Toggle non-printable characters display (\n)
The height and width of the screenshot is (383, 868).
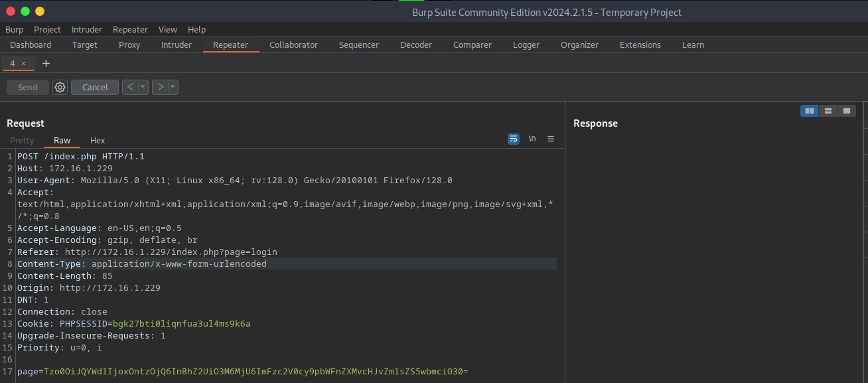532,139
